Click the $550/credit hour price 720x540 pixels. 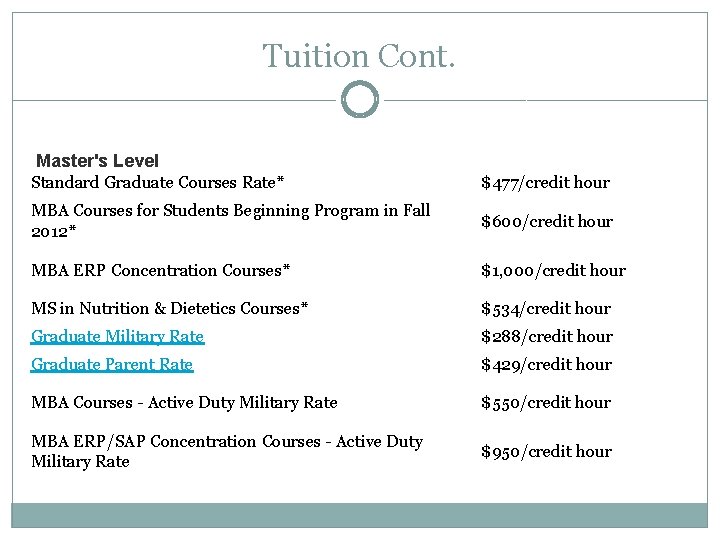pos(545,402)
